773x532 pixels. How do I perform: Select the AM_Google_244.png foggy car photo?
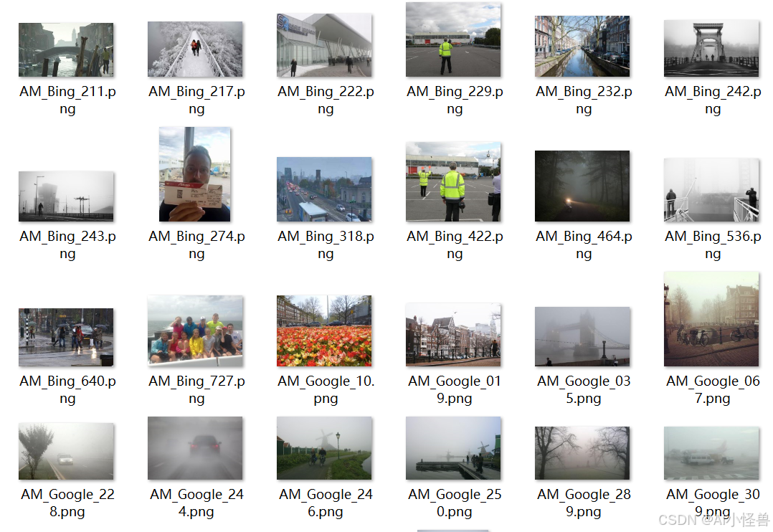[195, 448]
